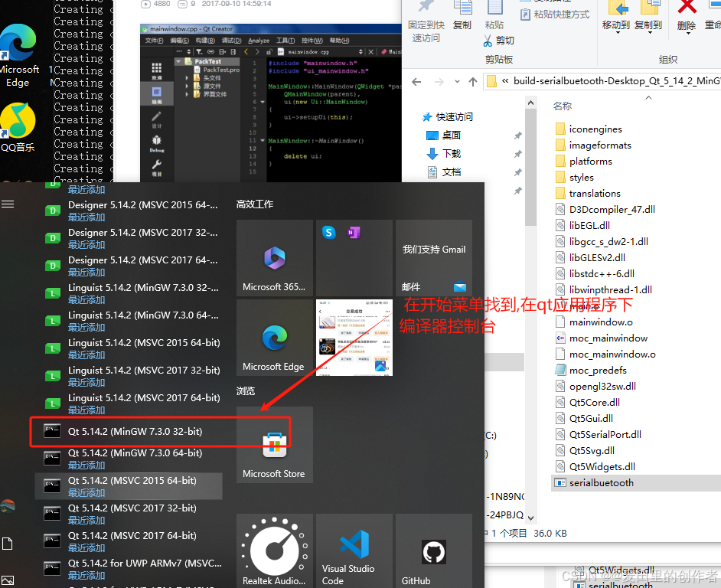The image size is (721, 588).
Task: Launch Qt 5.14.2 (MSVC 2017 64-bit)
Action: coord(129,541)
